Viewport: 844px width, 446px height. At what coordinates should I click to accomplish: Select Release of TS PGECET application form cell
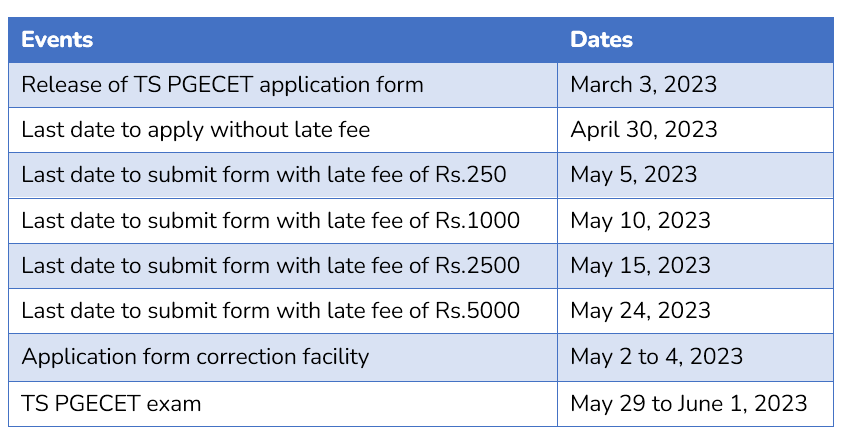click(x=283, y=85)
